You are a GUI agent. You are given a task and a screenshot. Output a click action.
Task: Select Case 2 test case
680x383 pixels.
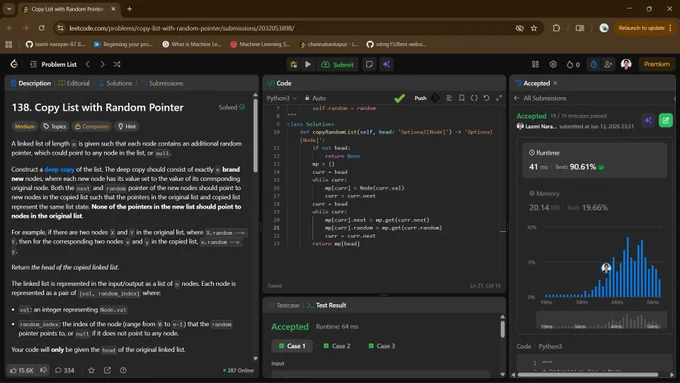tap(337, 346)
